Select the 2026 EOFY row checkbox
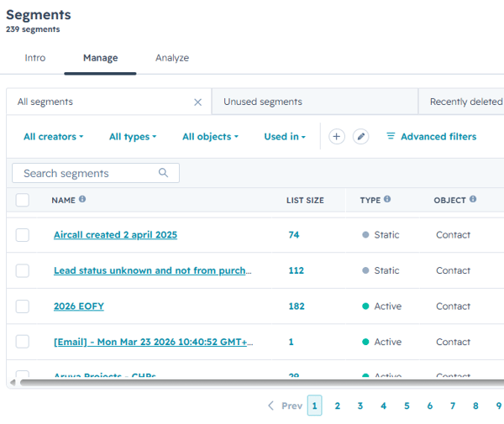Image resolution: width=504 pixels, height=424 pixels. point(22,306)
